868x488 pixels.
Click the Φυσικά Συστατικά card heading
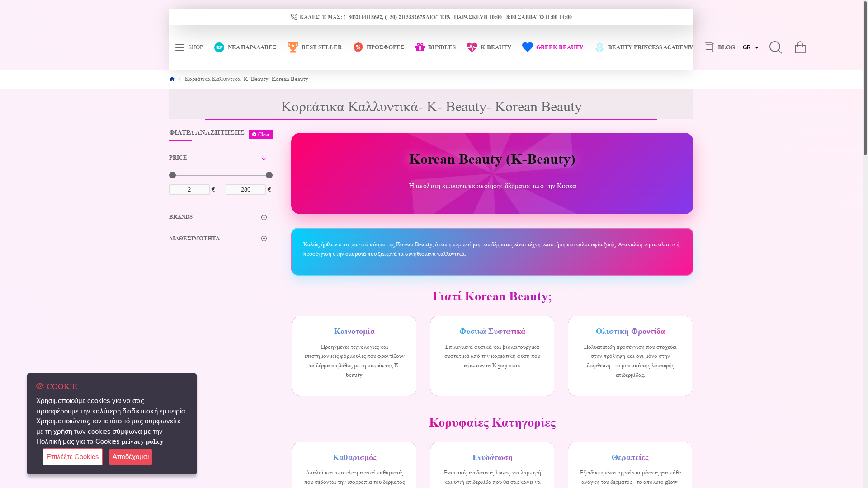pos(492,332)
